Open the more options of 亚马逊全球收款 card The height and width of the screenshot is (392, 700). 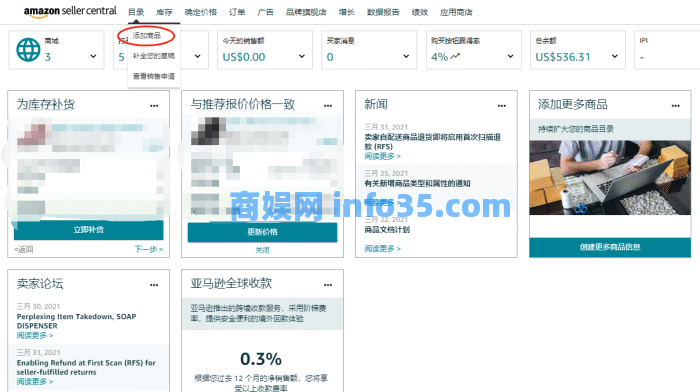pyautogui.click(x=328, y=285)
